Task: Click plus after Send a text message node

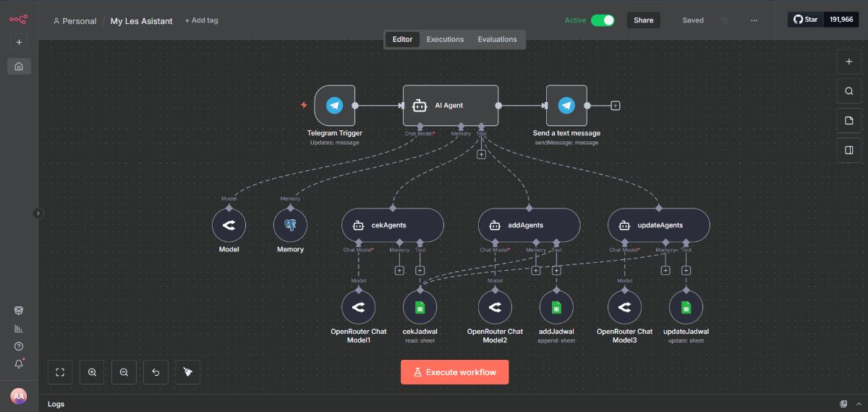Action: (616, 106)
